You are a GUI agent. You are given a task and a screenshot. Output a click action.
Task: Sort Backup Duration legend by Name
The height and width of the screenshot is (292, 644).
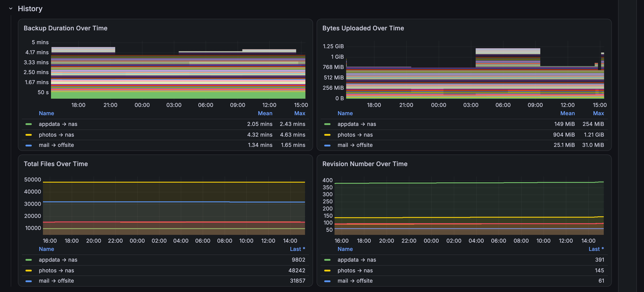click(x=47, y=113)
